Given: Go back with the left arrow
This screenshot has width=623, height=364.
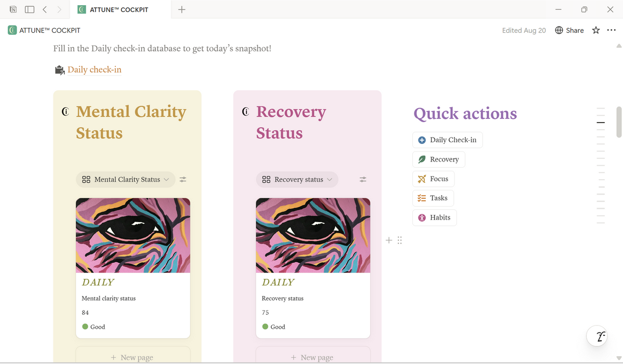Looking at the screenshot, I should (45, 9).
